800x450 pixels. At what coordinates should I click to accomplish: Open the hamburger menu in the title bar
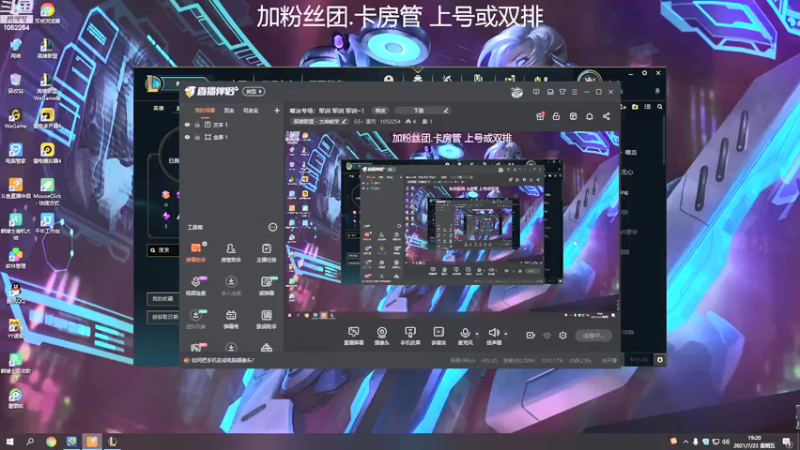click(x=574, y=92)
